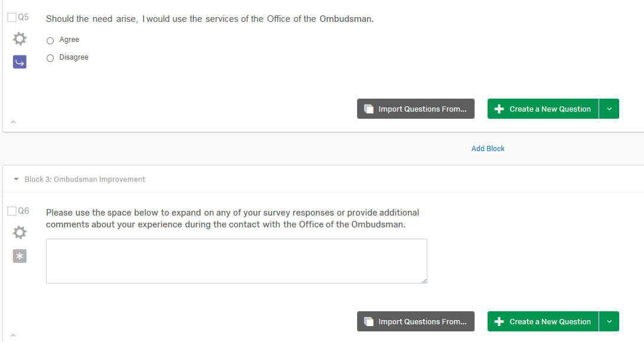Collapse Block 3: Ombudsman Improvement
Image resolution: width=644 pixels, height=342 pixels.
(16, 179)
